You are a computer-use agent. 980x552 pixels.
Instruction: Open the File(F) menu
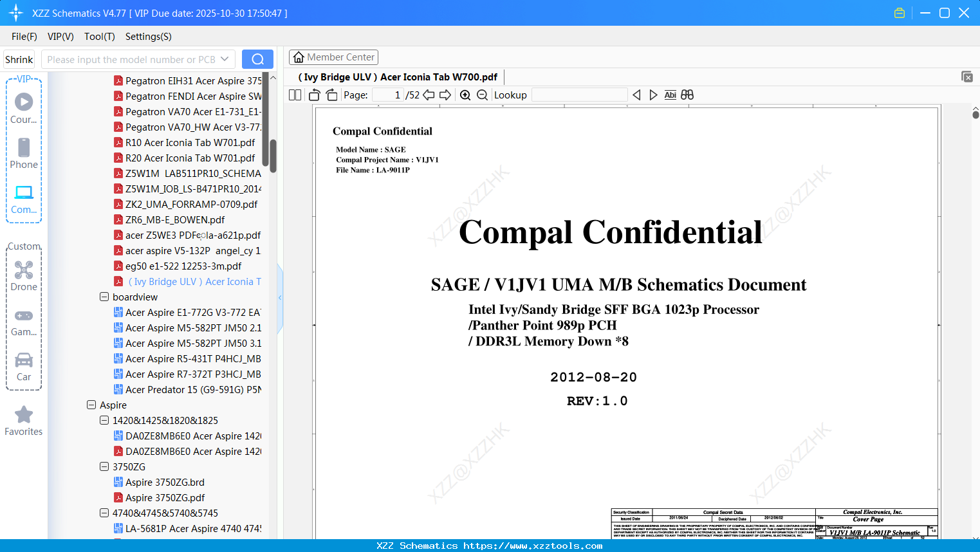(x=24, y=37)
